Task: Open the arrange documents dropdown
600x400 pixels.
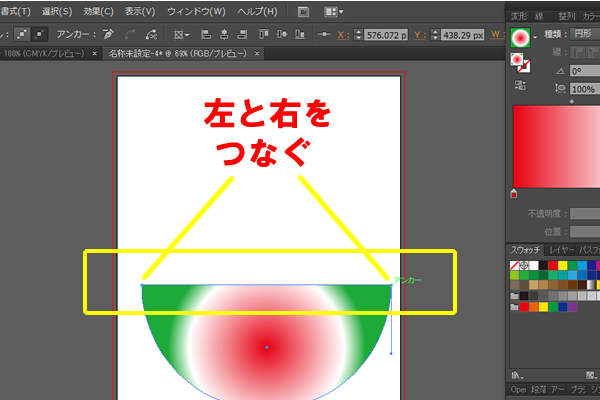Action: coord(333,11)
